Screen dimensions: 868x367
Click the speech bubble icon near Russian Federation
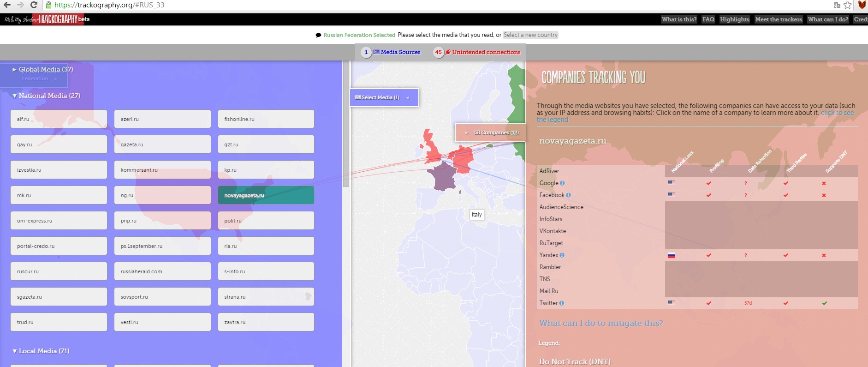pos(318,35)
